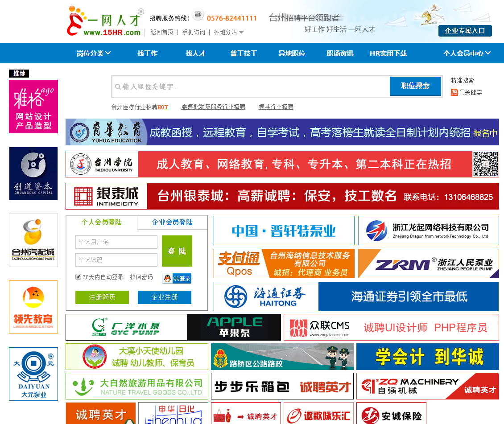504x424 pixels.
Task: Focus the 个人用户名 input field
Action: [x=116, y=242]
